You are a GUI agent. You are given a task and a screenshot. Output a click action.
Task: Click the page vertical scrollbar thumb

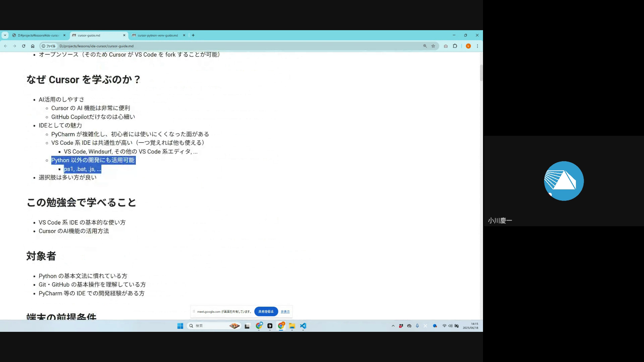click(x=481, y=72)
